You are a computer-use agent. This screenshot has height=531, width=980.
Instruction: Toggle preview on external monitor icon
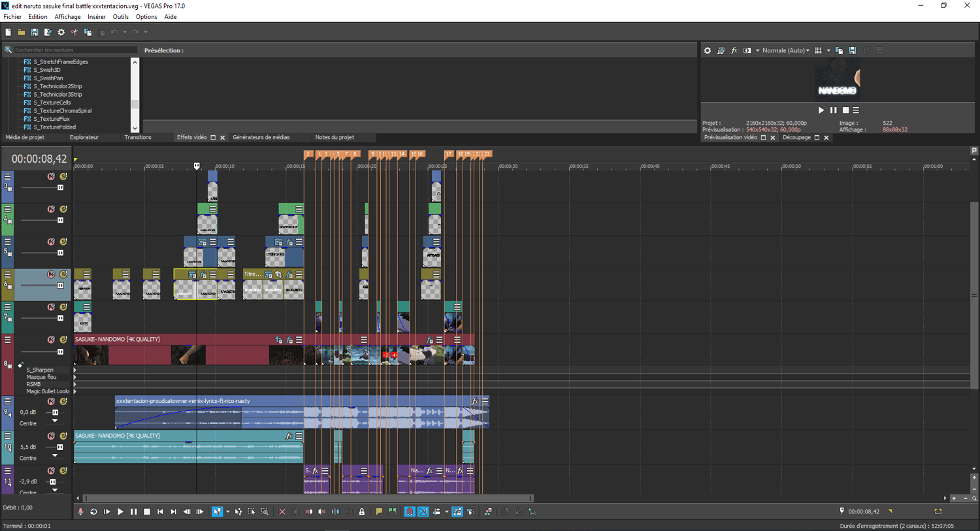(721, 50)
